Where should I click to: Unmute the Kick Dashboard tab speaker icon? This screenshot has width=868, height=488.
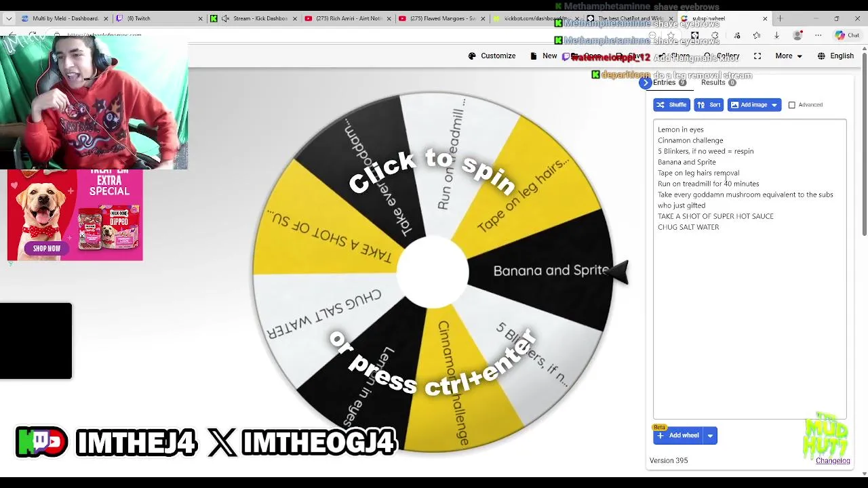tap(225, 18)
